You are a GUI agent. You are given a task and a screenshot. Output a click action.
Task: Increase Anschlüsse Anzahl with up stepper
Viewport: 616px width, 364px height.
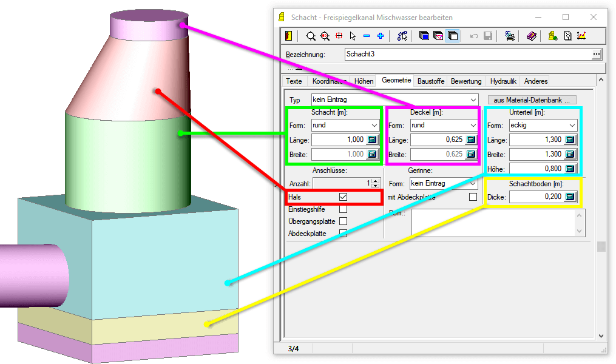pos(375,180)
